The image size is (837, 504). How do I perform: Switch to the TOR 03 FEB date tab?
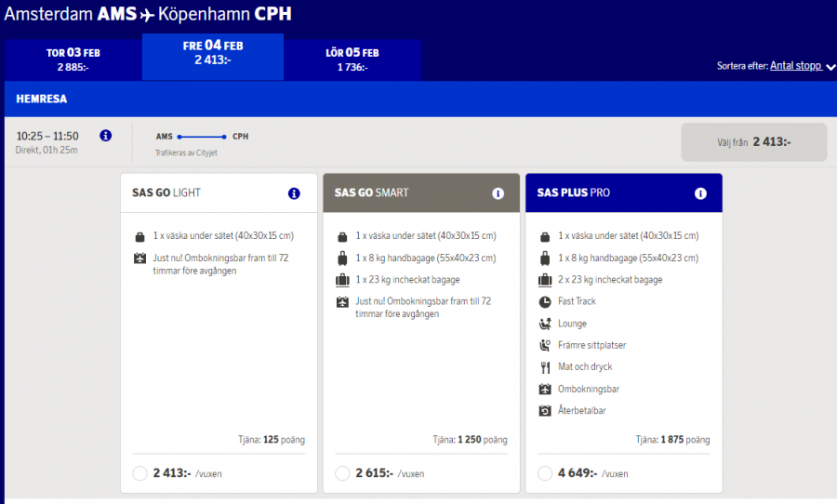[x=73, y=60]
